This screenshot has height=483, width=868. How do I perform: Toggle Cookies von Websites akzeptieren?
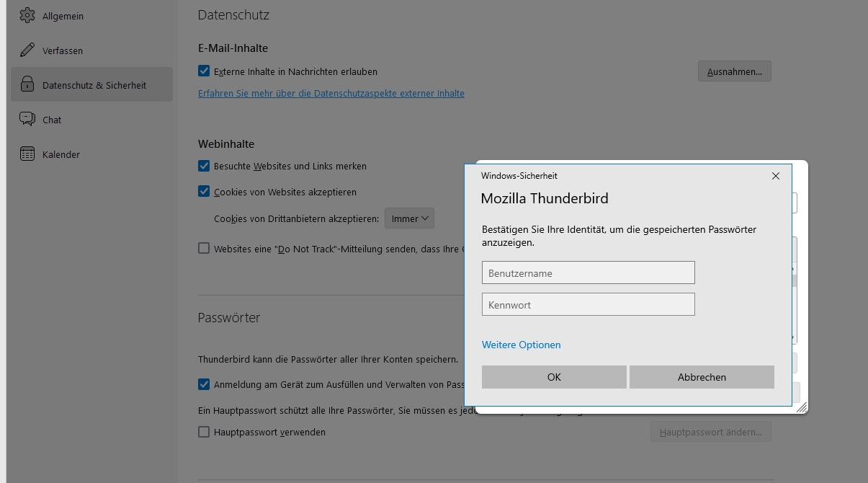click(x=204, y=192)
